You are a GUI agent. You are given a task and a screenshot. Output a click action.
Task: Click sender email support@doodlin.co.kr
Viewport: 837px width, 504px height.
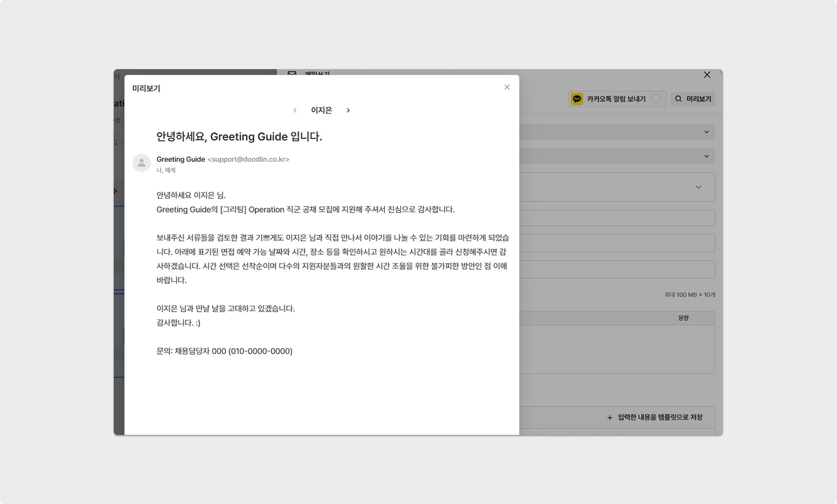(x=248, y=159)
